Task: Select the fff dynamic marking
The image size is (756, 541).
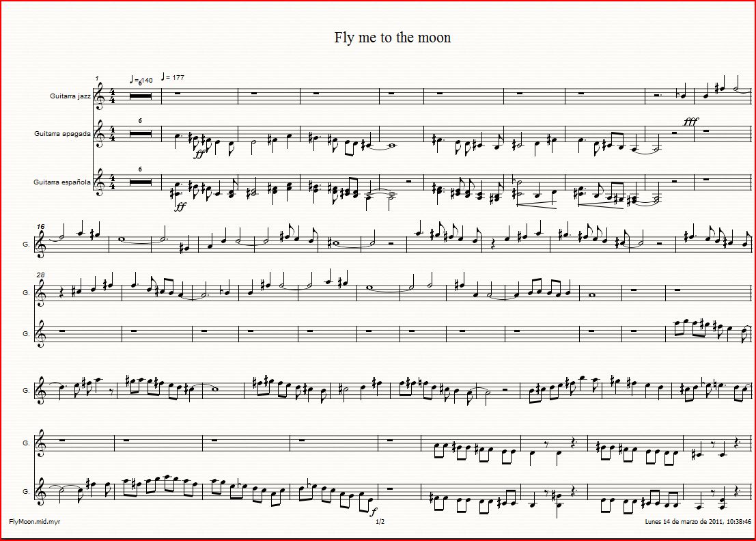Action: pos(690,122)
